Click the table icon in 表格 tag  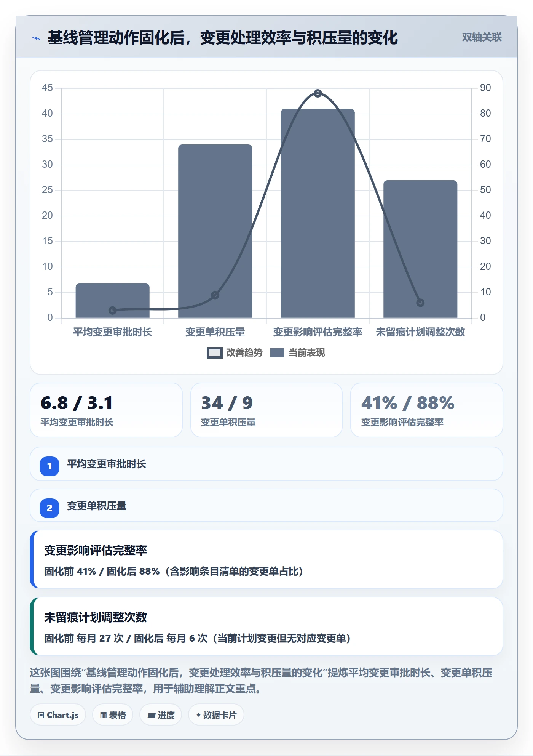coord(103,715)
